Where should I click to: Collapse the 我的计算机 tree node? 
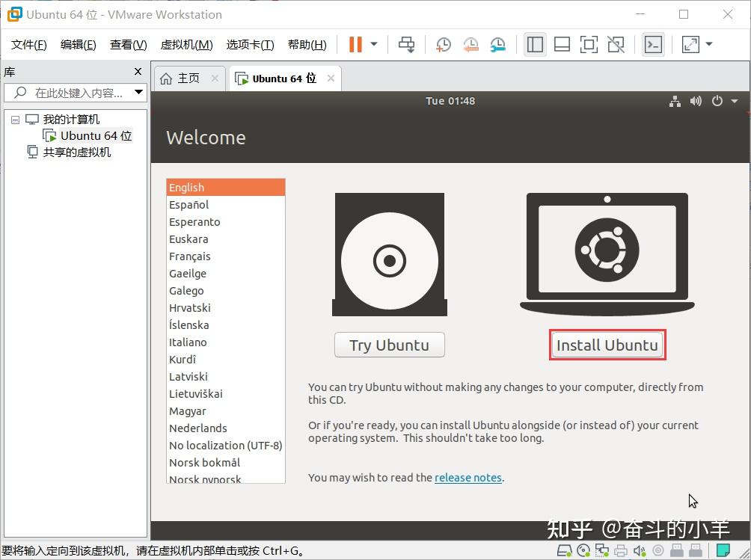(16, 119)
